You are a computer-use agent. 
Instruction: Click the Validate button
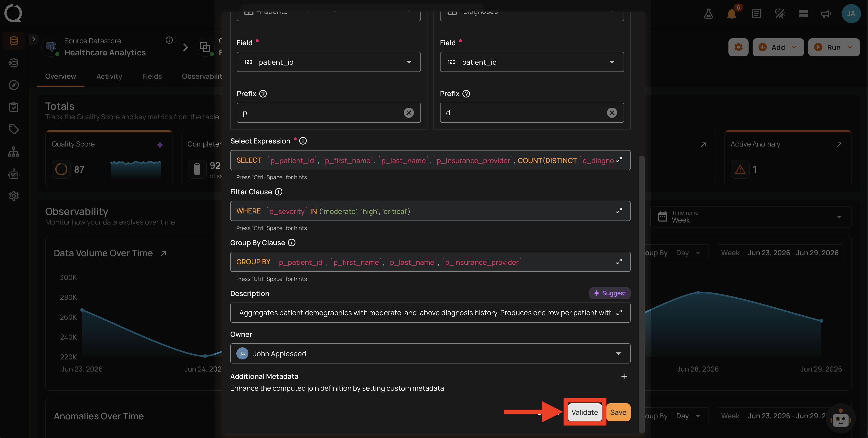585,412
